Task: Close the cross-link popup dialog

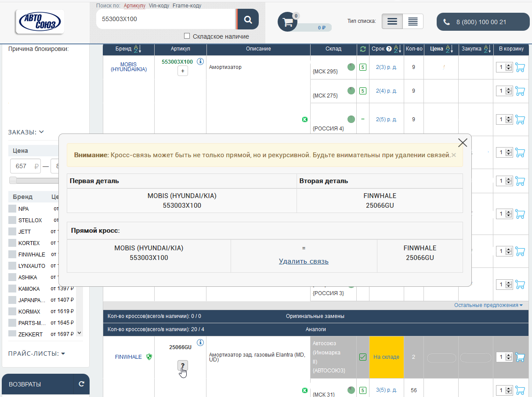Action: (462, 143)
